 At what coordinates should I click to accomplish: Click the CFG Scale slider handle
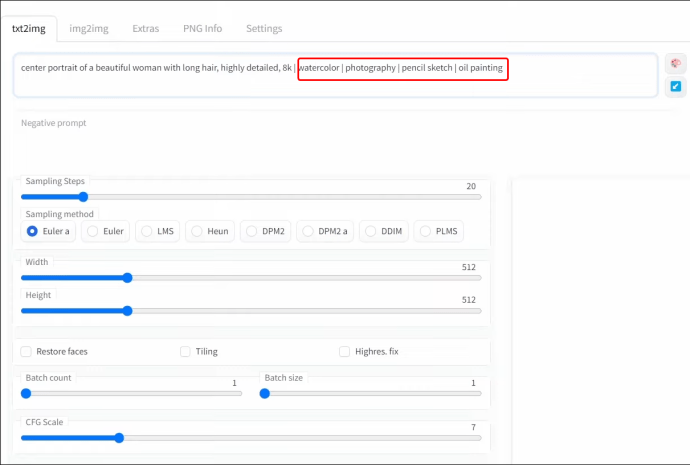pos(119,438)
